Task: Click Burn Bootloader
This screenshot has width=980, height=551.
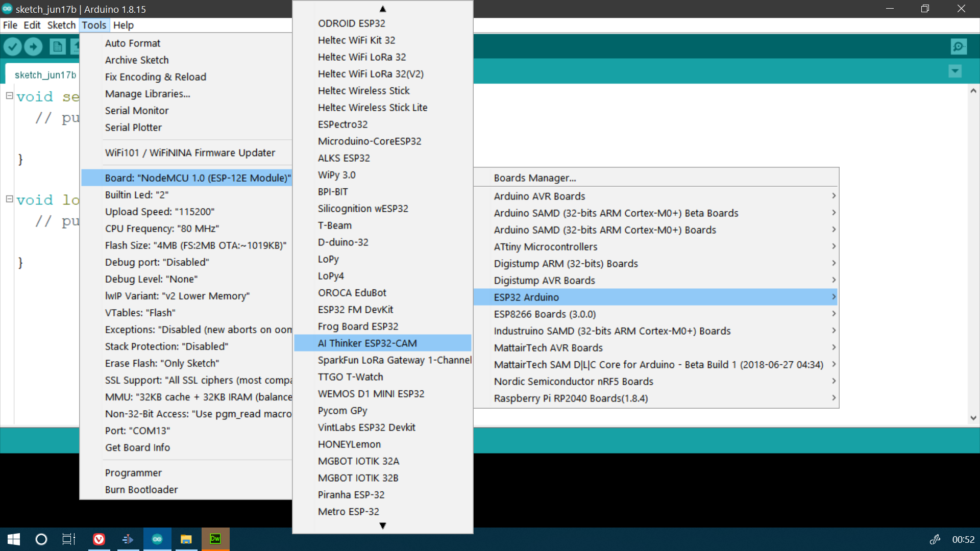Action: tap(187, 490)
